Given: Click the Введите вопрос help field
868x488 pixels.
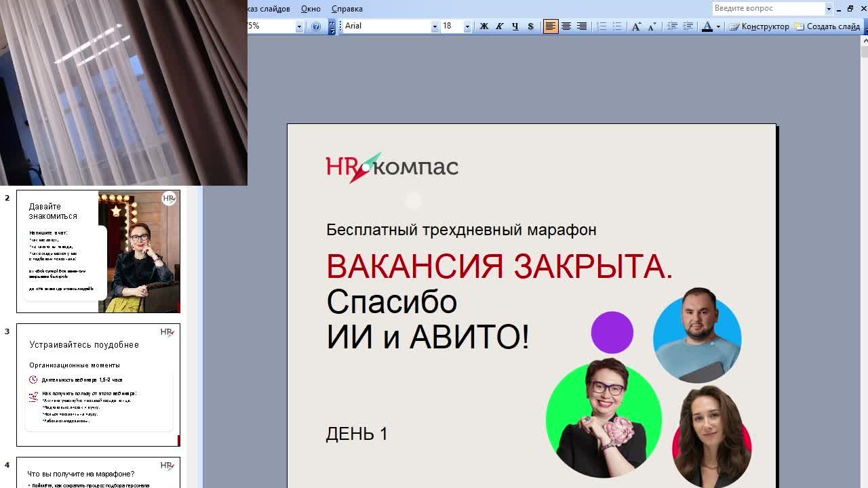Looking at the screenshot, I should [768, 8].
